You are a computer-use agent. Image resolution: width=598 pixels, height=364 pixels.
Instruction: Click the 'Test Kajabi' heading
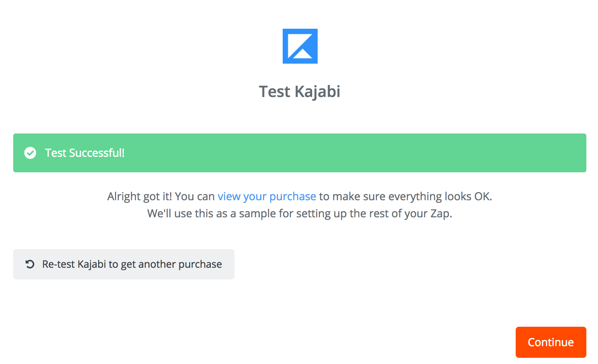(x=300, y=92)
